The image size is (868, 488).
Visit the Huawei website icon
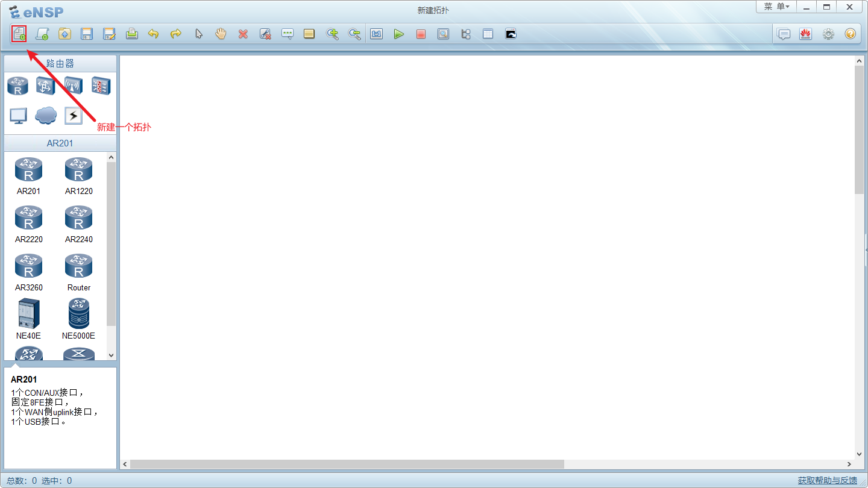pos(805,34)
